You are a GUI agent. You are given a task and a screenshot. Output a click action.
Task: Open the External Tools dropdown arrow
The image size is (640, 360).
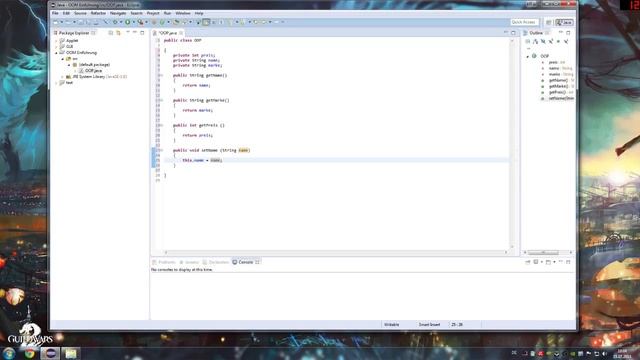146,22
